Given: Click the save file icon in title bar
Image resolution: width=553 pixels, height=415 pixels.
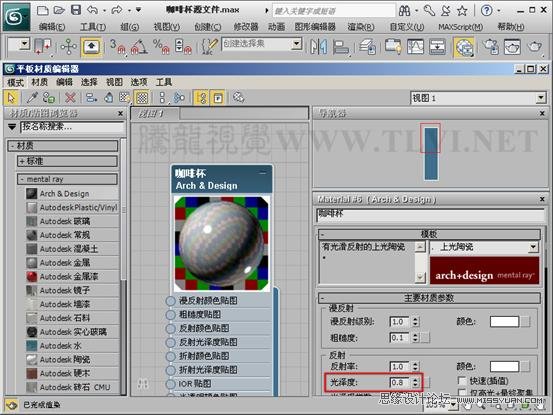Looking at the screenshot, I should [76, 10].
